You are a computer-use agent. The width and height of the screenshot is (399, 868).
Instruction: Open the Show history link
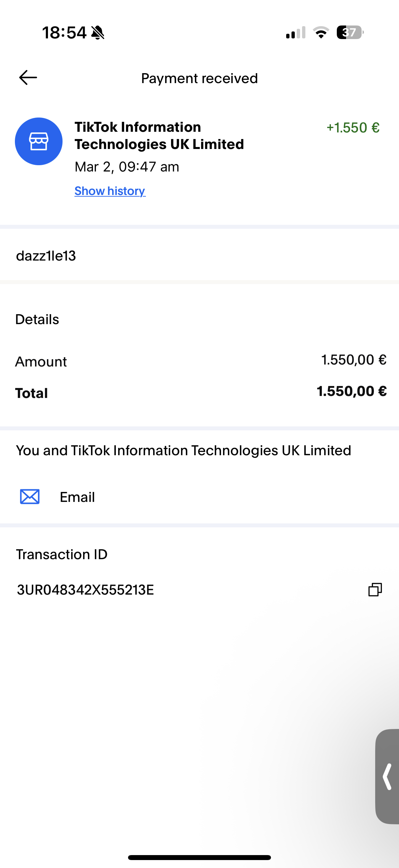[110, 191]
